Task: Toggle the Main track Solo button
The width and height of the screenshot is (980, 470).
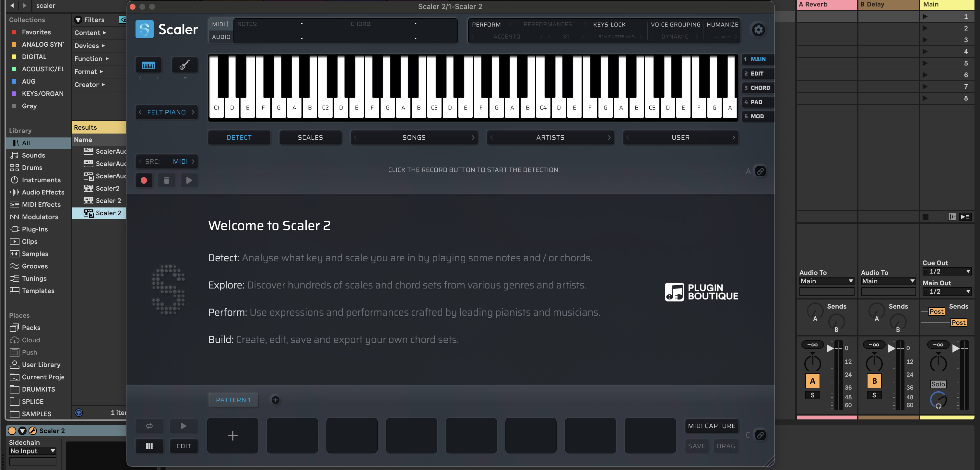Action: pyautogui.click(x=938, y=384)
